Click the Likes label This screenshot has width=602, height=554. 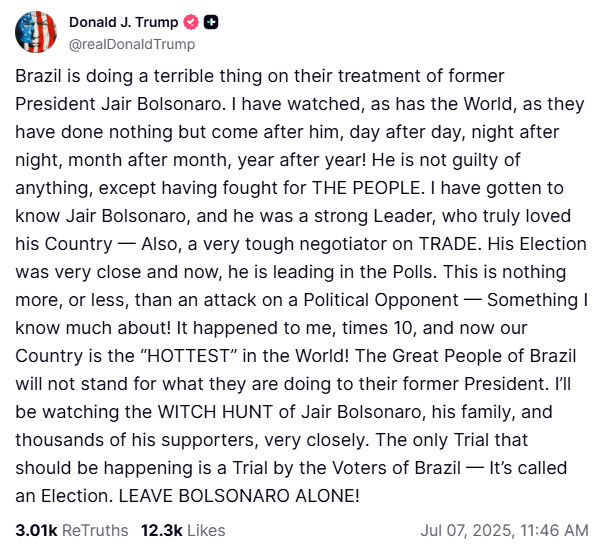click(x=206, y=531)
